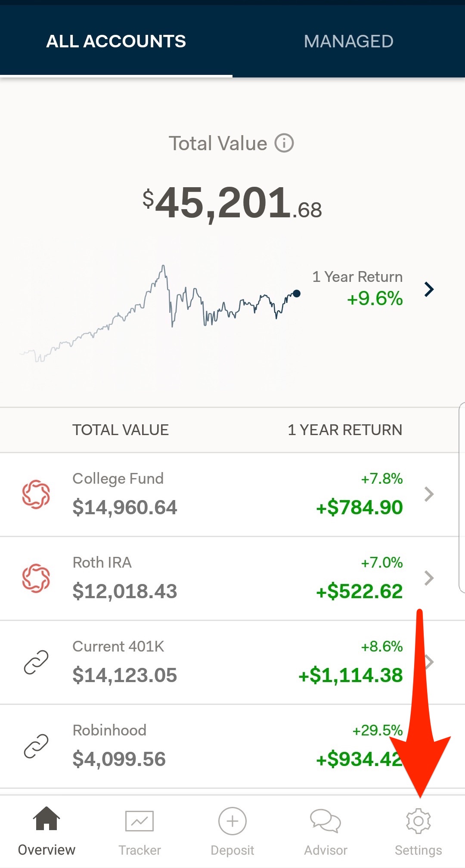Expand College Fund account chevron

tap(428, 494)
